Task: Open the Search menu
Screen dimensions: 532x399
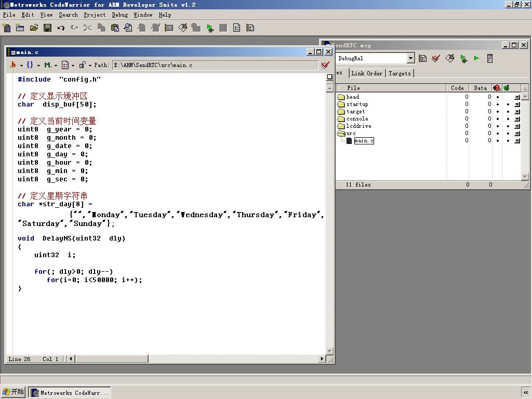Action: pos(68,15)
